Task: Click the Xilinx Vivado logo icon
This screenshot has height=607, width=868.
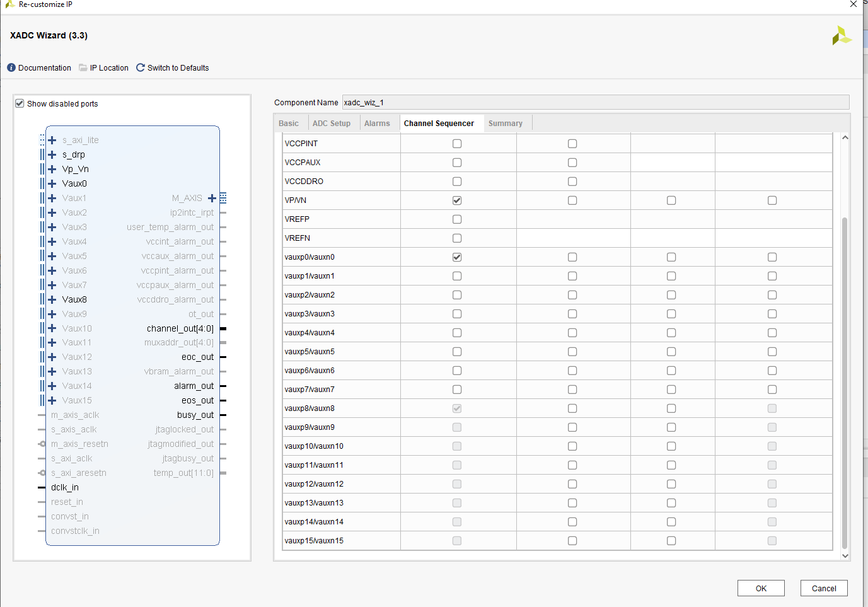Action: click(842, 35)
